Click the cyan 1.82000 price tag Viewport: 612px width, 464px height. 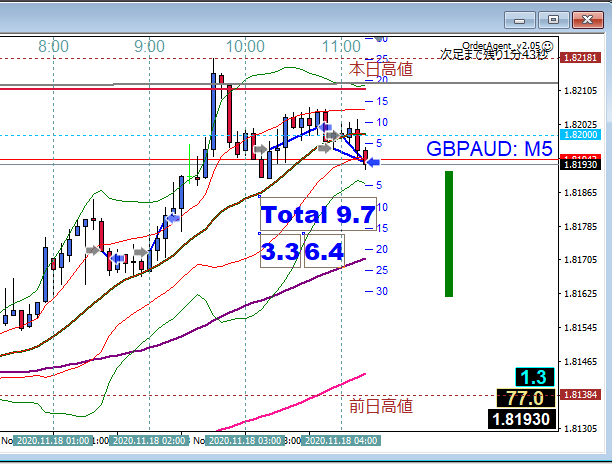tap(580, 135)
